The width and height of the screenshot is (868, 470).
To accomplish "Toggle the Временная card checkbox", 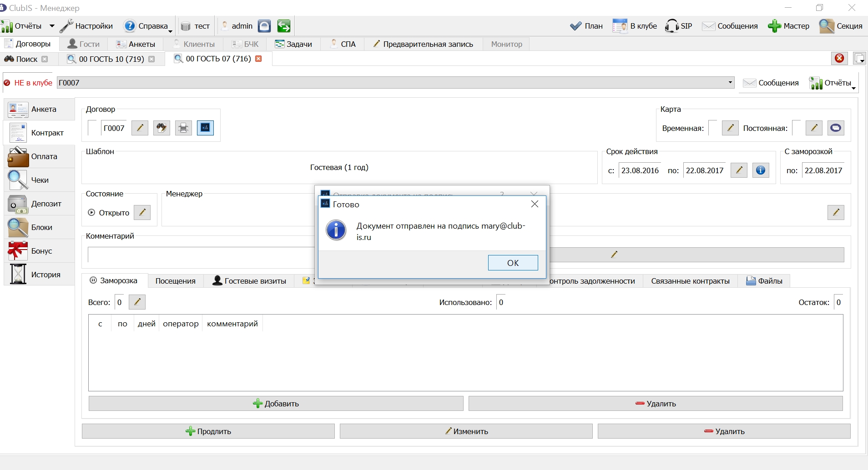I will pos(713,128).
